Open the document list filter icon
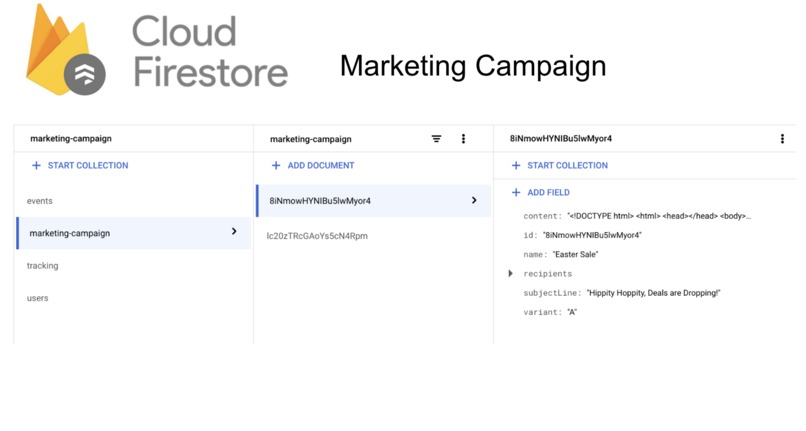806x431 pixels. pos(436,139)
